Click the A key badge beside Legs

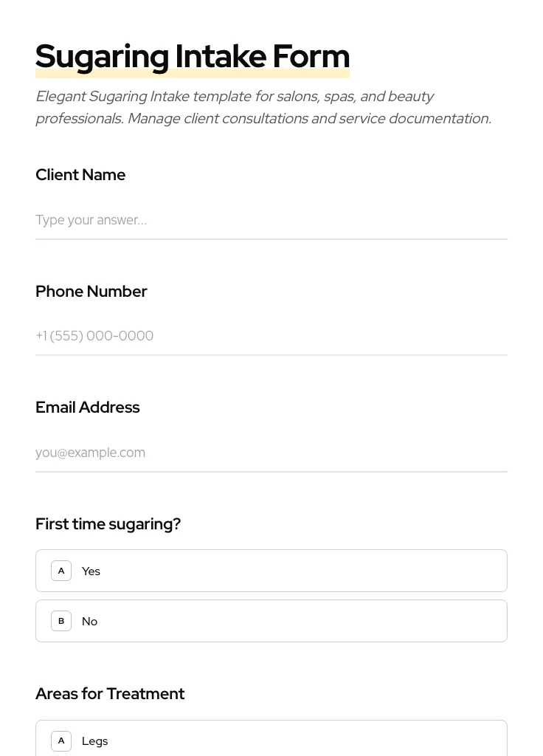pos(61,740)
